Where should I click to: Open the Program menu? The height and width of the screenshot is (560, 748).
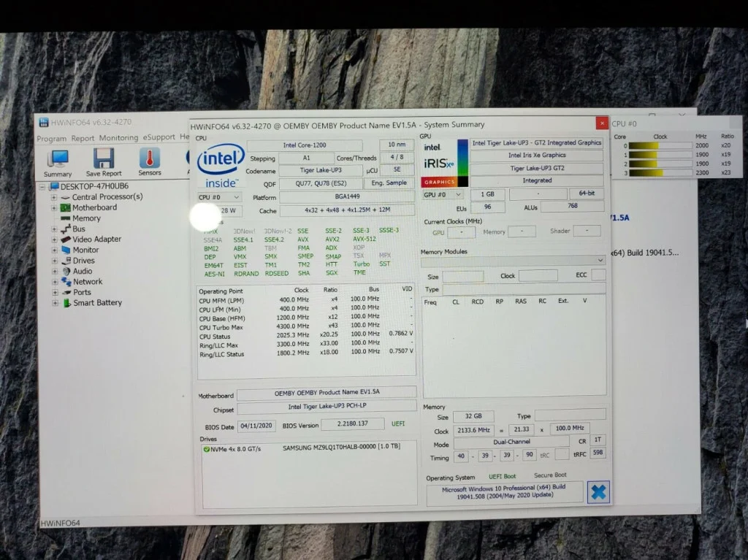tap(52, 138)
